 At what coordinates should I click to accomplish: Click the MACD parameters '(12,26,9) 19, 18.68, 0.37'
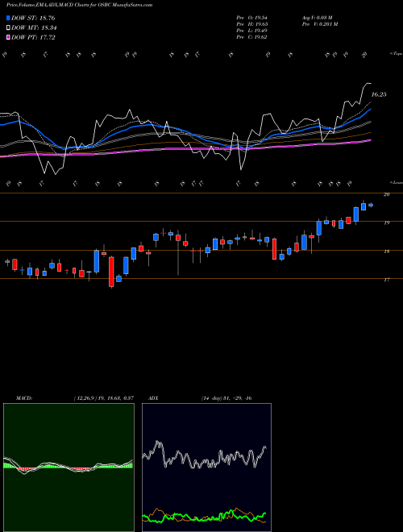click(103, 398)
